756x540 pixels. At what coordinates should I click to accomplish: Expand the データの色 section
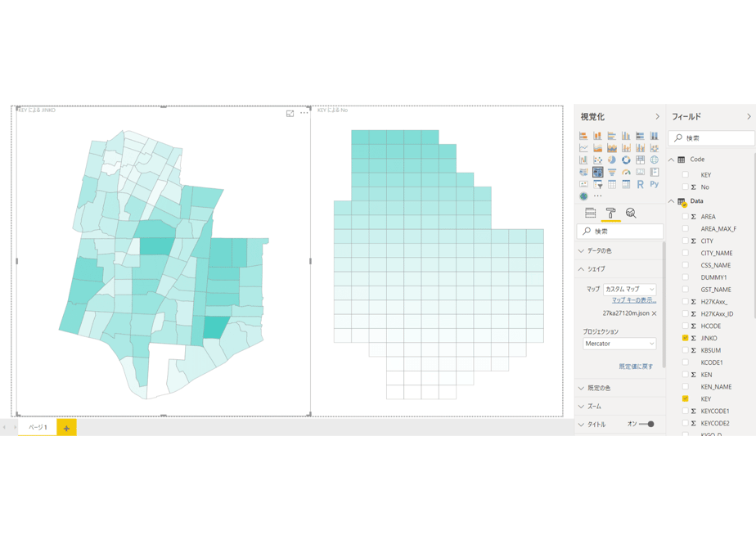click(x=619, y=250)
